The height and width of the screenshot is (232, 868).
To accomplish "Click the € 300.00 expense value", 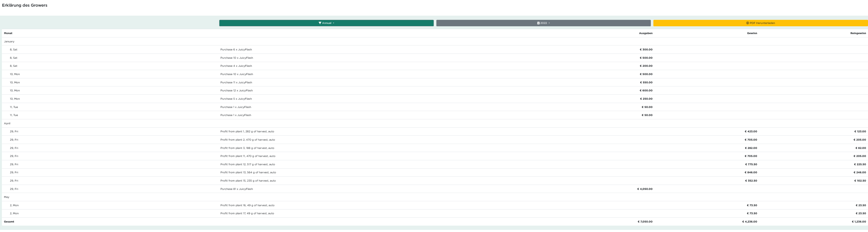I will [646, 49].
